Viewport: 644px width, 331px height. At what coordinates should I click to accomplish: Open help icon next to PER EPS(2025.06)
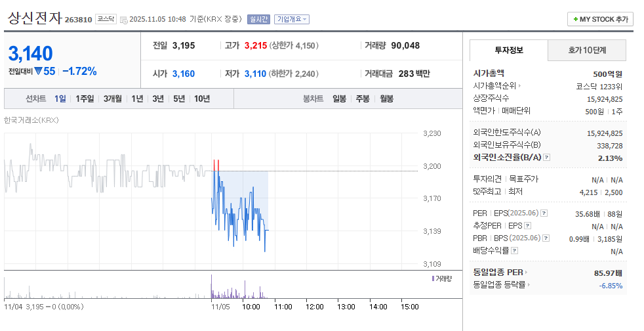[544, 213]
